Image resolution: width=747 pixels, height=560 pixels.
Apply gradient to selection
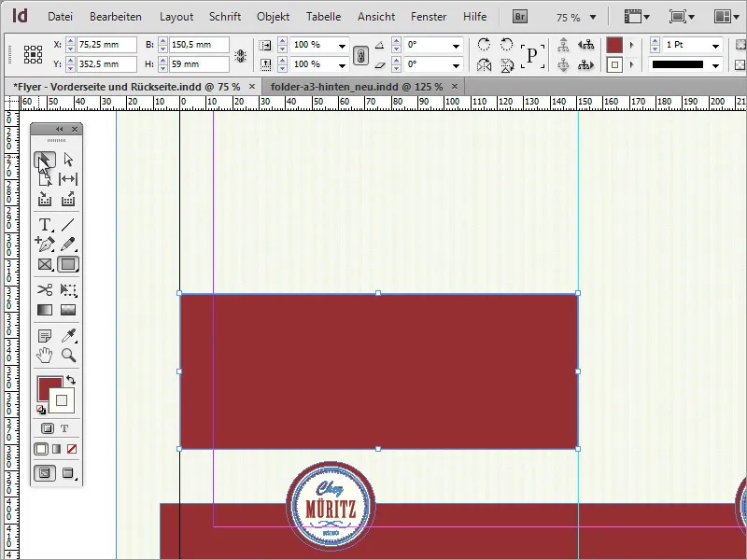pos(57,449)
